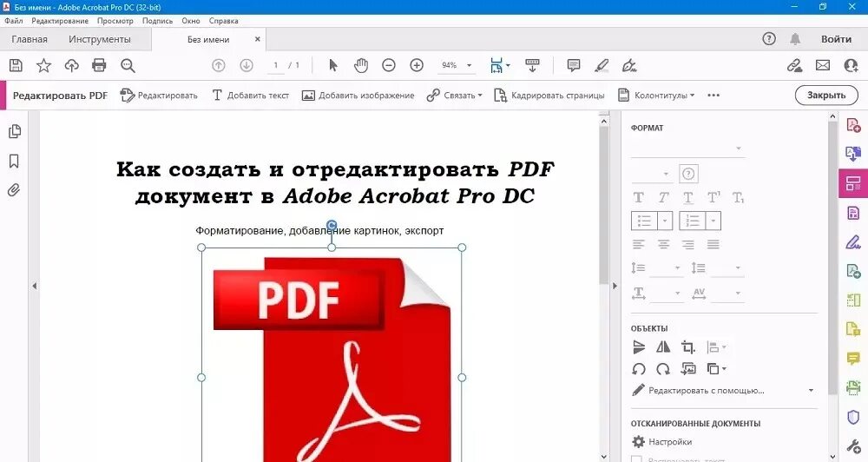Collapse the right pane arrow
The width and height of the screenshot is (868, 462).
pyautogui.click(x=615, y=286)
